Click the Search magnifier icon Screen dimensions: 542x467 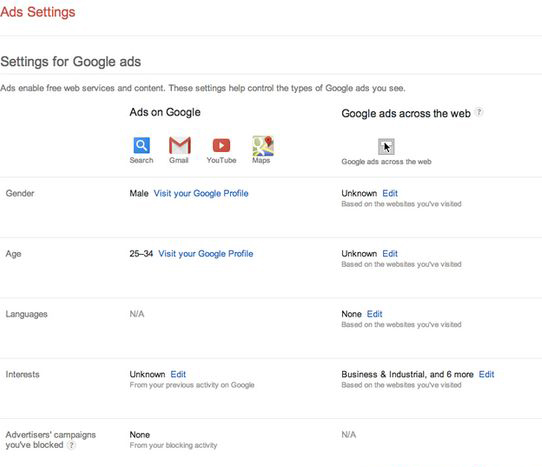tap(141, 145)
